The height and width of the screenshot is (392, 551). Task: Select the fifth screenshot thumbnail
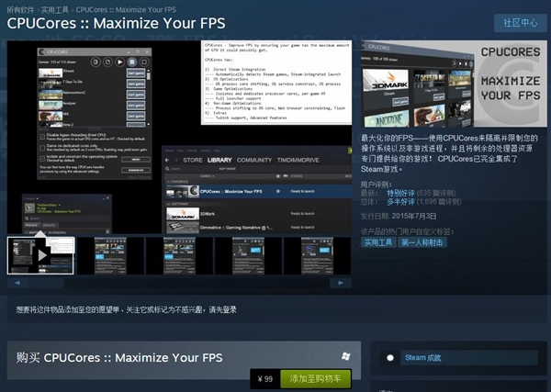(317, 256)
